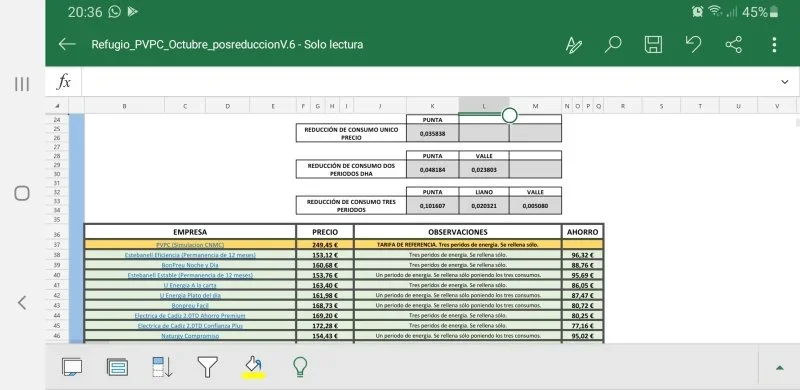Open the Estebanell Estable link
The width and height of the screenshot is (800, 390).
(x=190, y=275)
